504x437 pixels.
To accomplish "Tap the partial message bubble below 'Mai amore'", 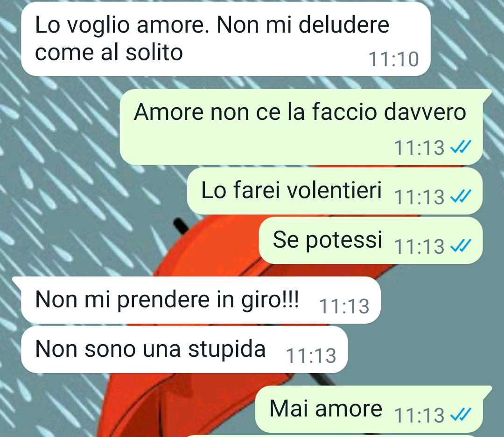I will (334, 436).
